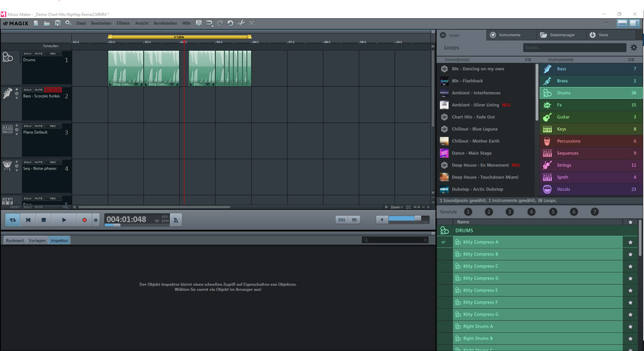Open the Ansicht menu
The height and width of the screenshot is (351, 644).
(141, 24)
